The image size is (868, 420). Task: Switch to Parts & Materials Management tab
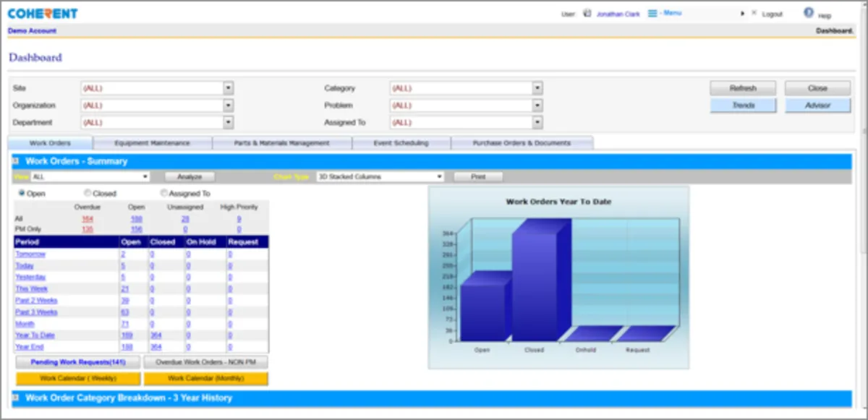282,143
